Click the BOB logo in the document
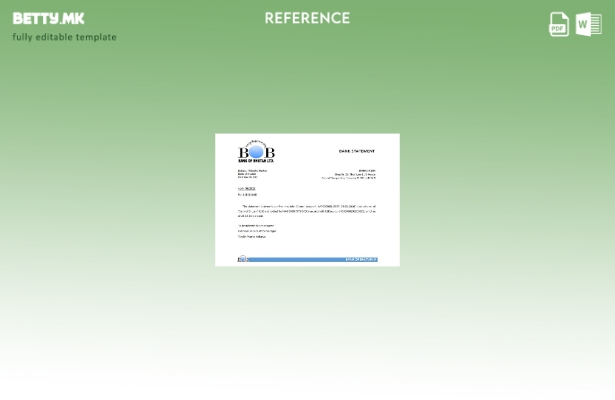This screenshot has height=400, width=615. point(256,151)
